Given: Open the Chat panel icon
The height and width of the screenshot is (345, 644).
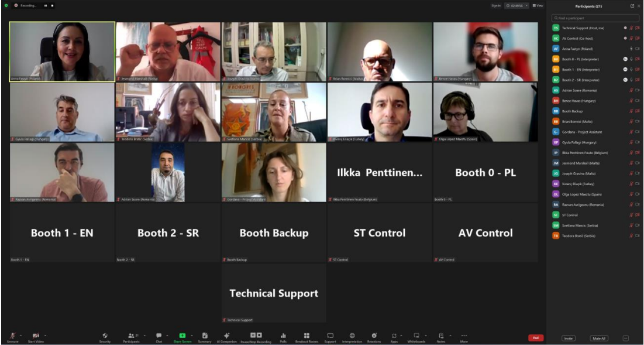Looking at the screenshot, I should pyautogui.click(x=159, y=336).
